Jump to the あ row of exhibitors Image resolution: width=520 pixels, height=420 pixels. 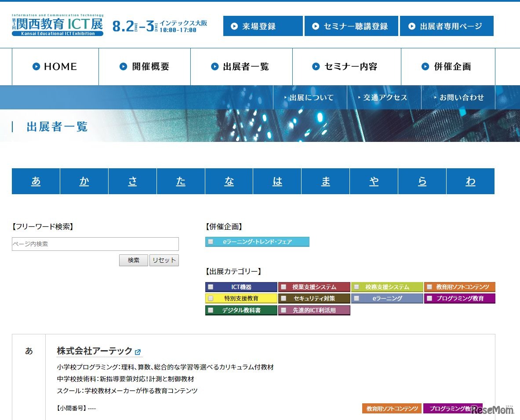point(36,181)
